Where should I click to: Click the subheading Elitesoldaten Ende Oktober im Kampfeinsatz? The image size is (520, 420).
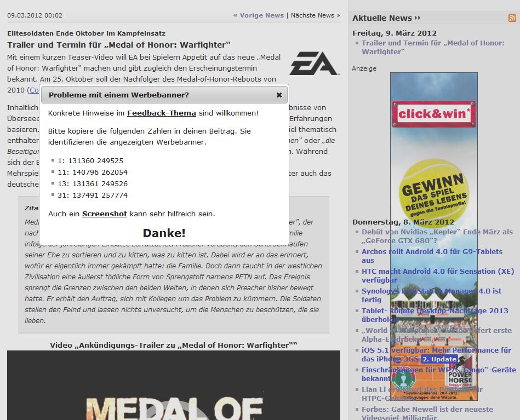coord(86,33)
